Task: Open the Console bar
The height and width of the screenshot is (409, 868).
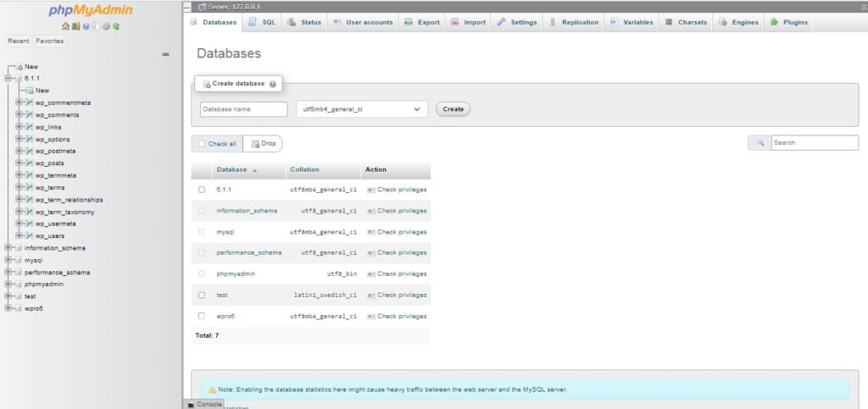Action: pyautogui.click(x=204, y=405)
